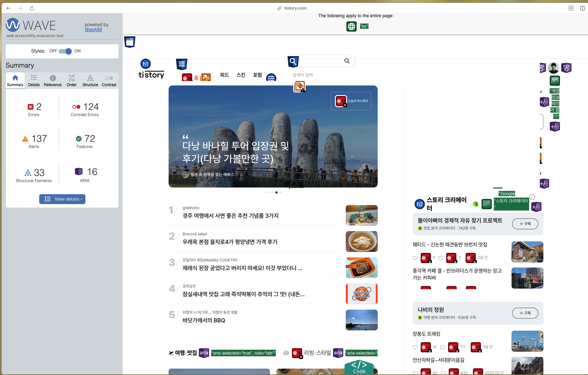Open the Reference tab
The width and height of the screenshot is (588, 375).
[x=53, y=81]
